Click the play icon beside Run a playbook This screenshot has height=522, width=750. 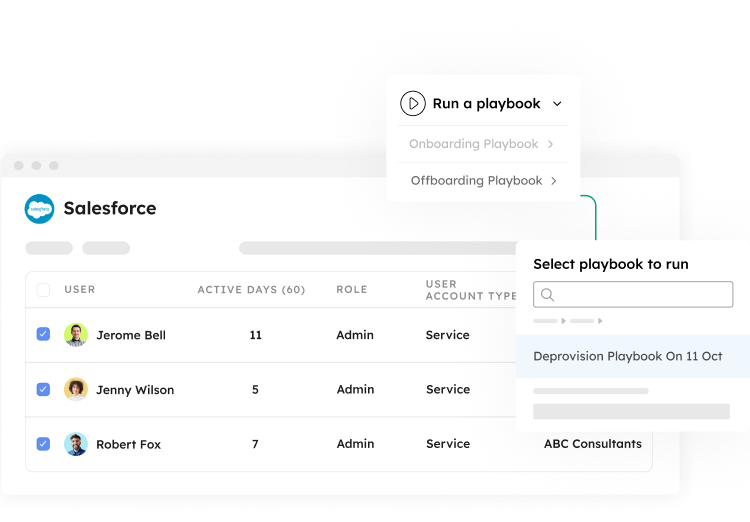[413, 103]
